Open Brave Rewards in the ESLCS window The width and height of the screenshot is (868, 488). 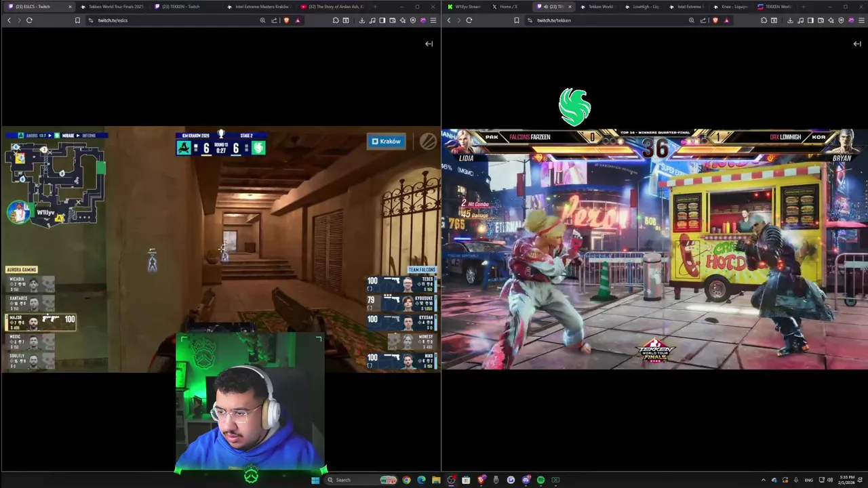pos(298,20)
